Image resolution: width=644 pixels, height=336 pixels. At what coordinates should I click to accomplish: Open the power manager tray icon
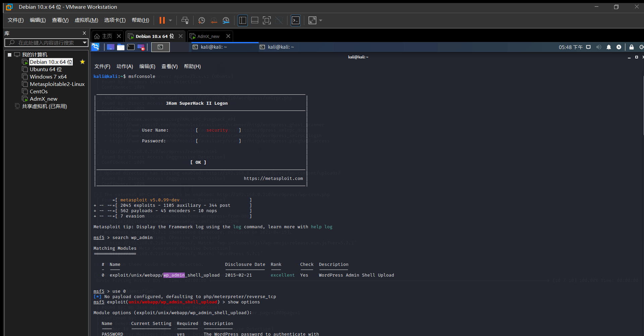coord(619,47)
